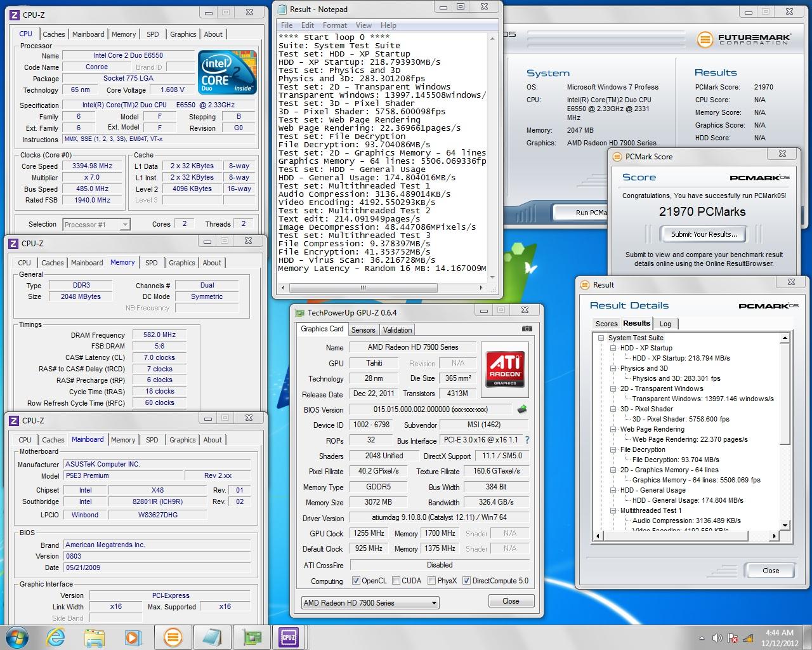The width and height of the screenshot is (812, 650).
Task: Click the Submit Your Results button
Action: pos(704,234)
